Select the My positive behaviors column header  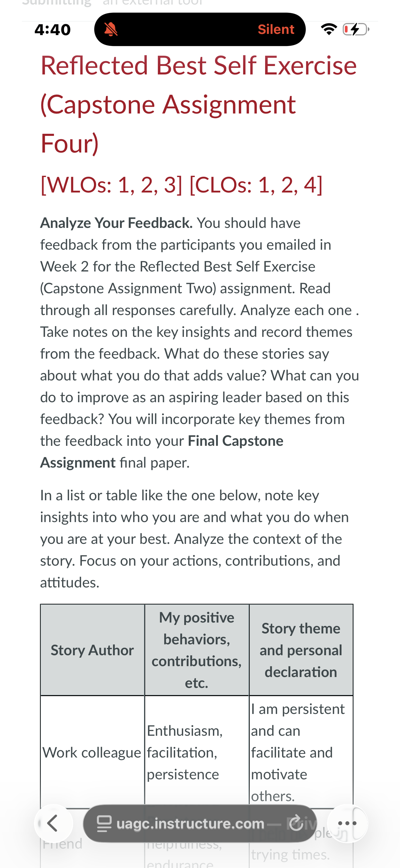pos(197,650)
